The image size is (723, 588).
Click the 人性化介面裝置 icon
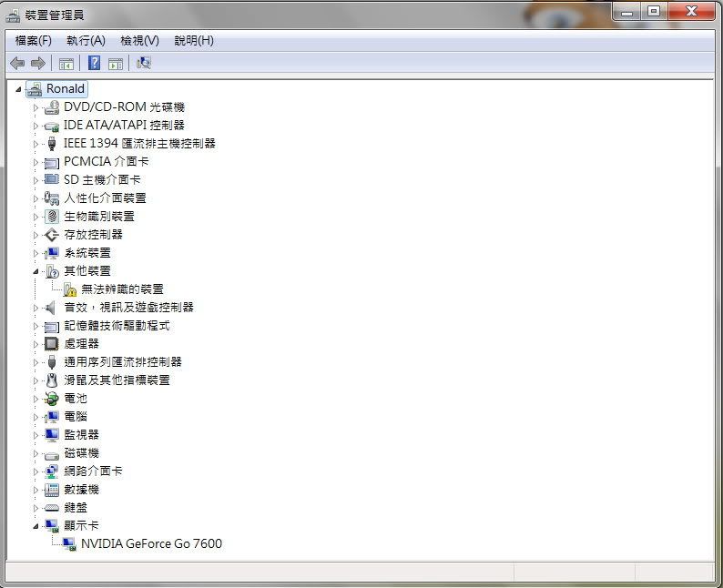52,198
